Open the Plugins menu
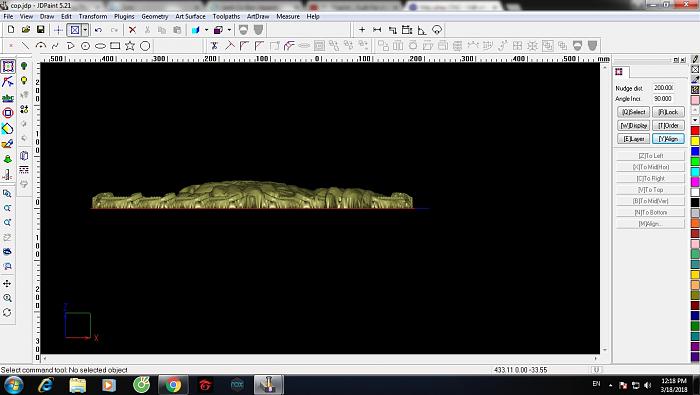 click(124, 16)
